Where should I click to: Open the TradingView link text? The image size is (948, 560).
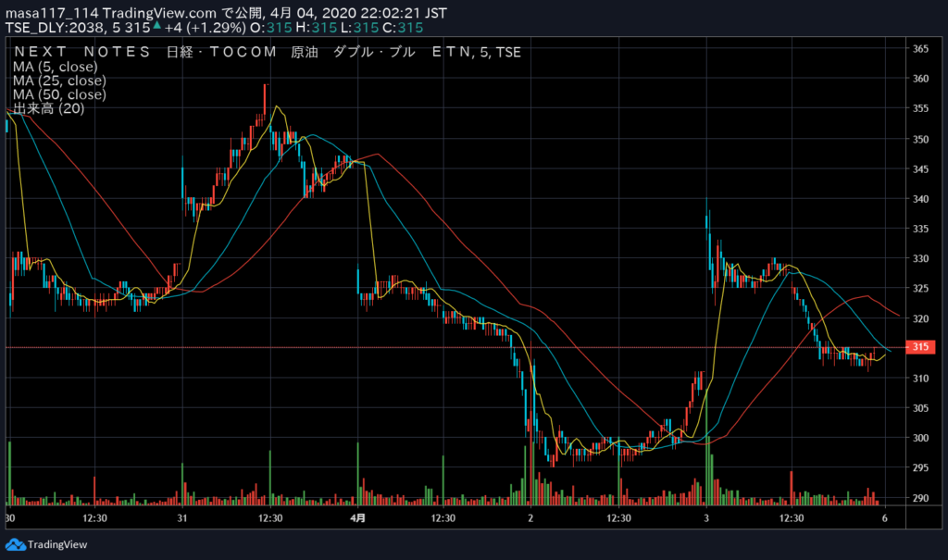tap(57, 545)
